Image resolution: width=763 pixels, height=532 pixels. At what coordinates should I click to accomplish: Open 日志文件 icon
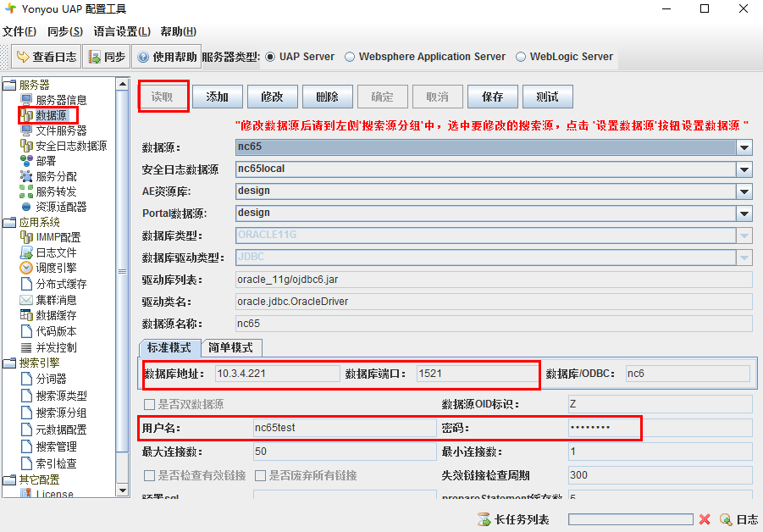[26, 252]
